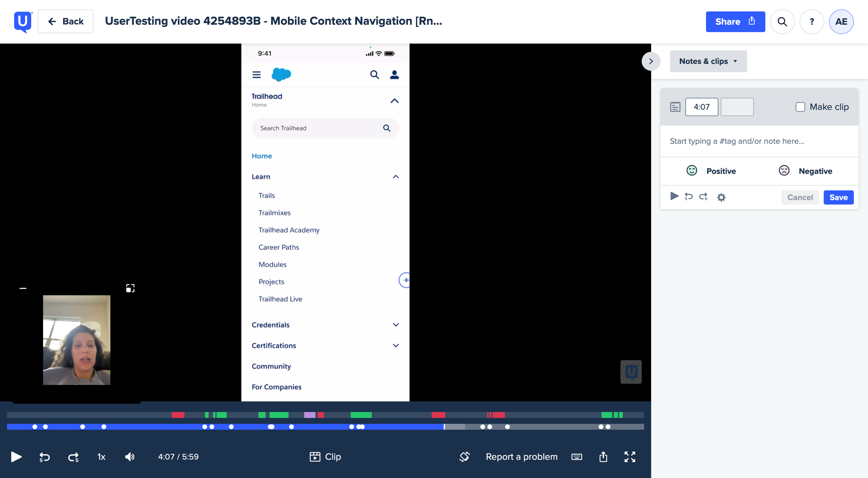The image size is (868, 478).
Task: Open help via the question mark icon
Action: coord(812,22)
